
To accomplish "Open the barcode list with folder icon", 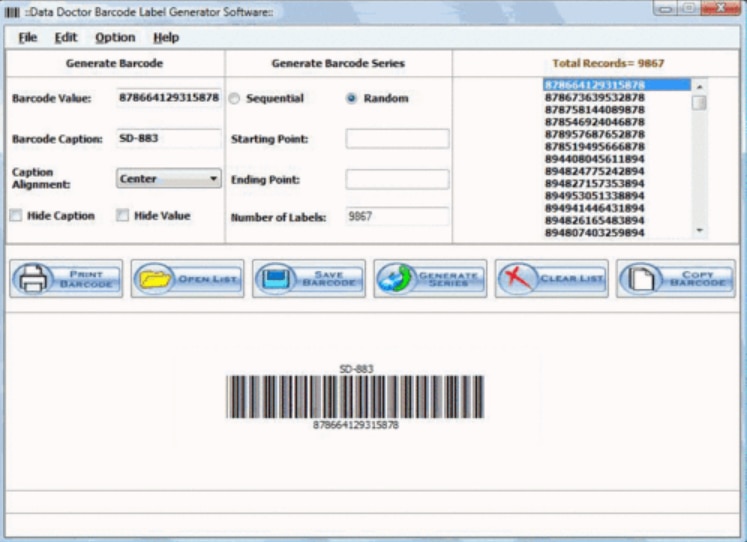I will [x=154, y=279].
